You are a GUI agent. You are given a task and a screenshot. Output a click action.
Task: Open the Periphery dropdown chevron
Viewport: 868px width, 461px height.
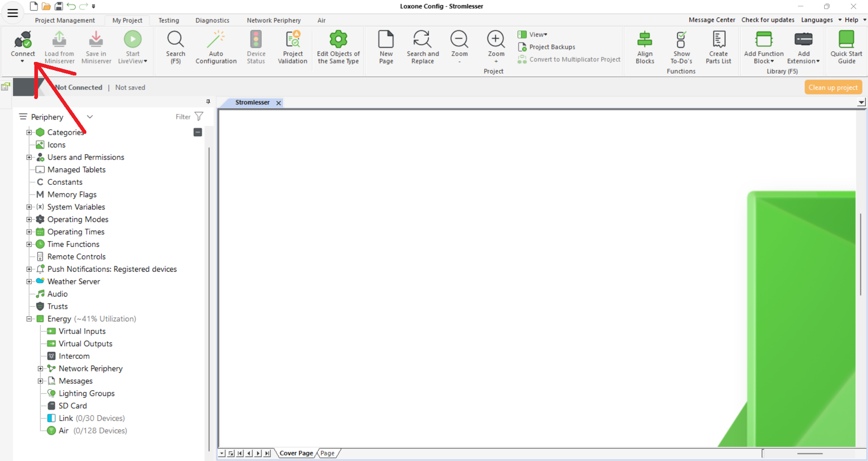tap(90, 117)
